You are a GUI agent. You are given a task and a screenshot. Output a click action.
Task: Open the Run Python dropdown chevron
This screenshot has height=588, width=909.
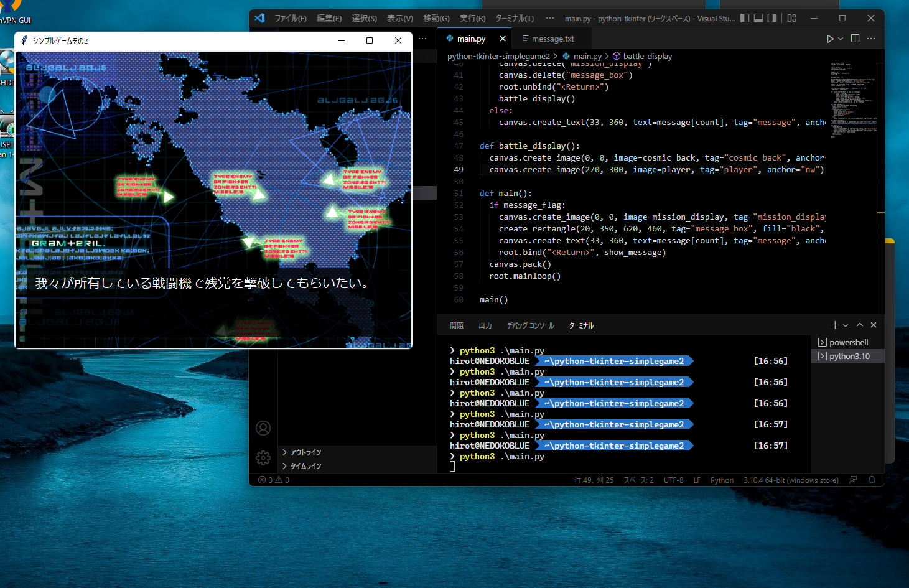pyautogui.click(x=840, y=38)
